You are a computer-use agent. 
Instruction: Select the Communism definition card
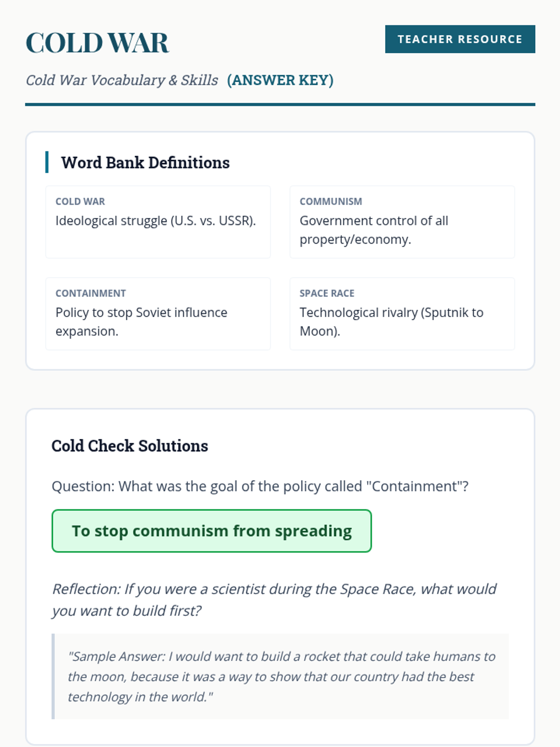(x=402, y=222)
